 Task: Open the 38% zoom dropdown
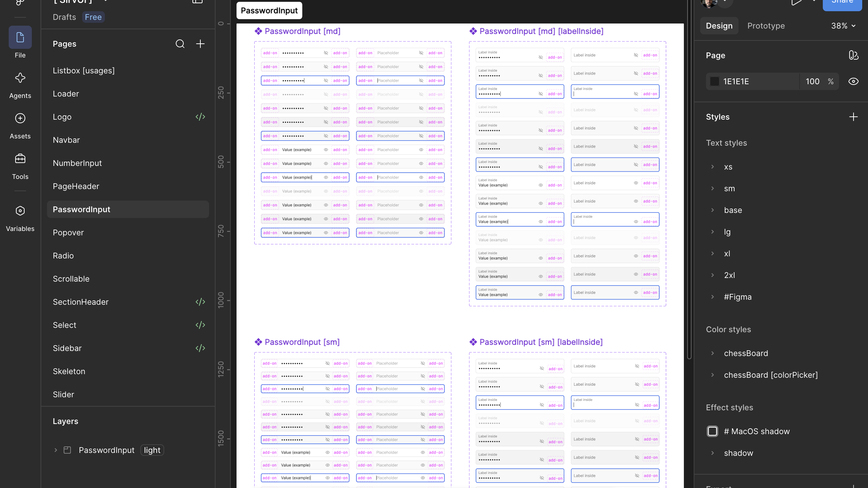click(x=843, y=26)
